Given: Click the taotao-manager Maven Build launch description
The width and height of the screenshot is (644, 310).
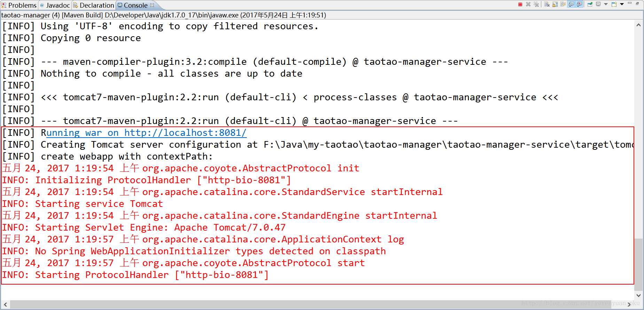Looking at the screenshot, I should tap(164, 15).
